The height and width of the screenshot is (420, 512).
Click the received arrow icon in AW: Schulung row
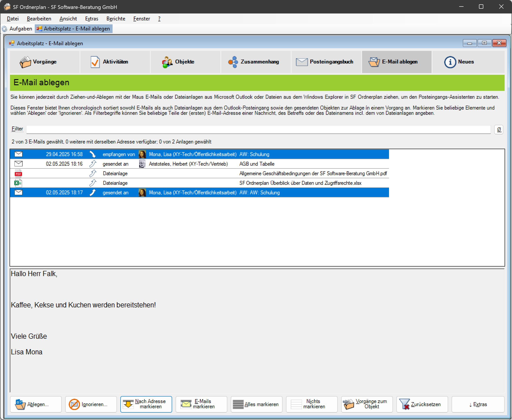point(93,154)
